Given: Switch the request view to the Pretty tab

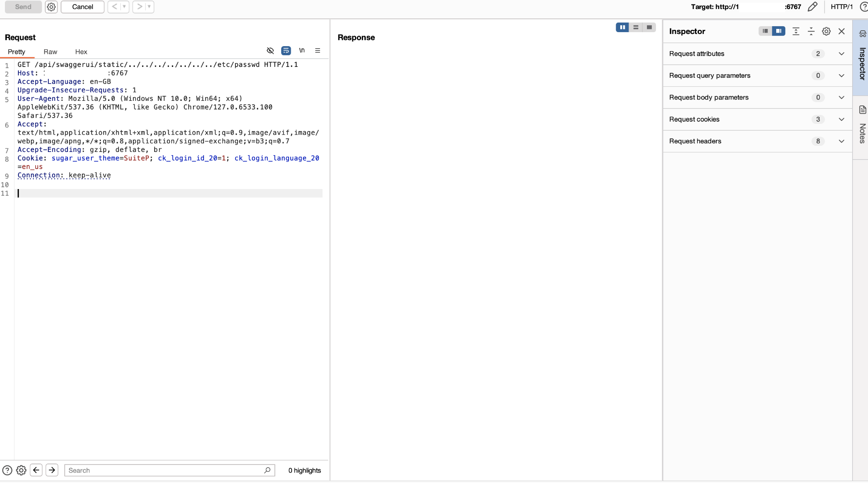Looking at the screenshot, I should 17,52.
